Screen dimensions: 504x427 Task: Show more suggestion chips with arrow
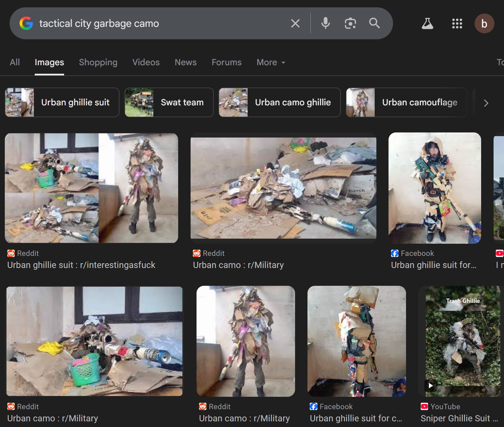click(x=486, y=103)
